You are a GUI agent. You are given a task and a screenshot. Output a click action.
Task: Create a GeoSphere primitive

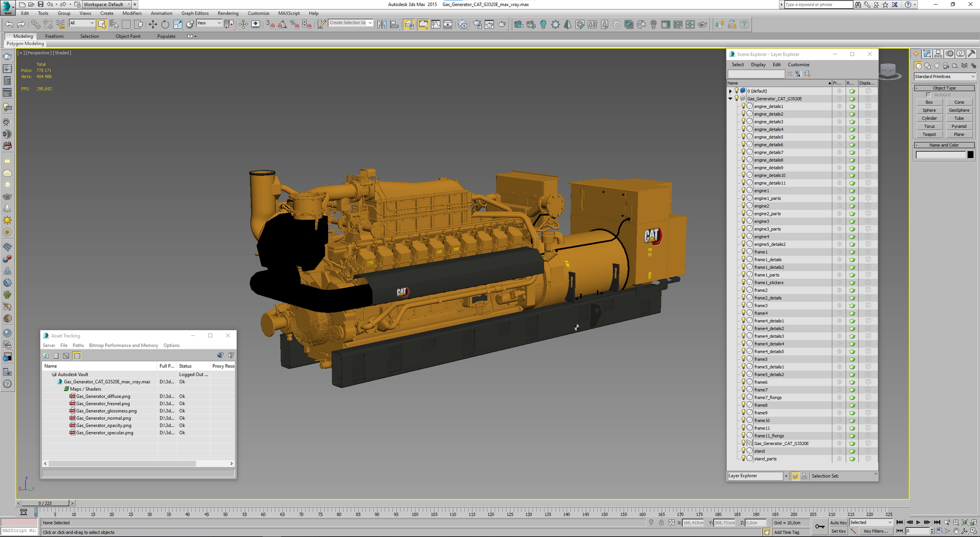click(x=959, y=110)
